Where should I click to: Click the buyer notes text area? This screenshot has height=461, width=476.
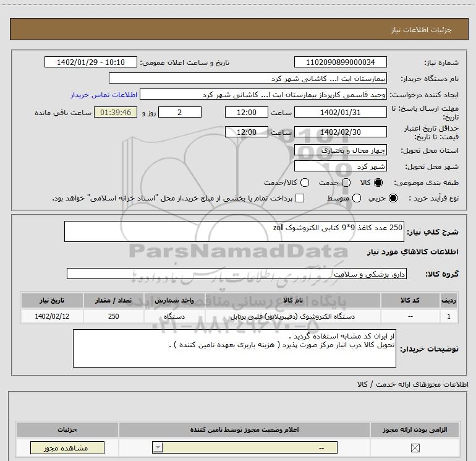(234, 348)
